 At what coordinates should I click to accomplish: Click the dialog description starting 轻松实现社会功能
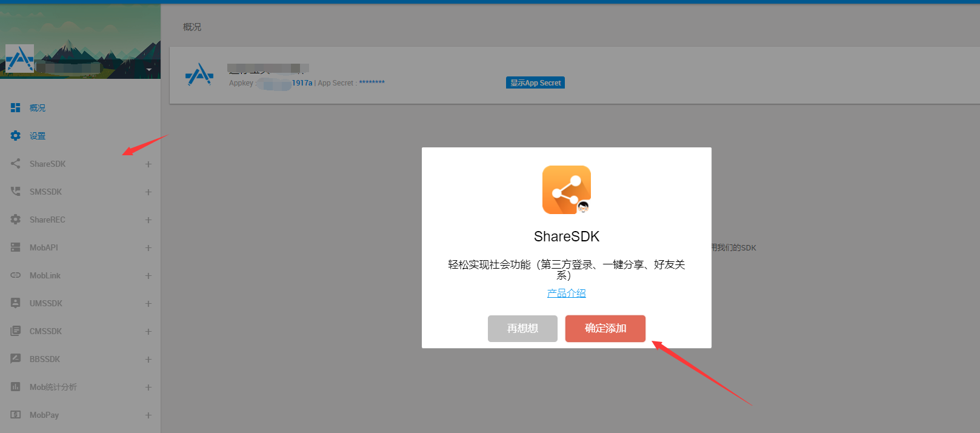[x=567, y=270]
